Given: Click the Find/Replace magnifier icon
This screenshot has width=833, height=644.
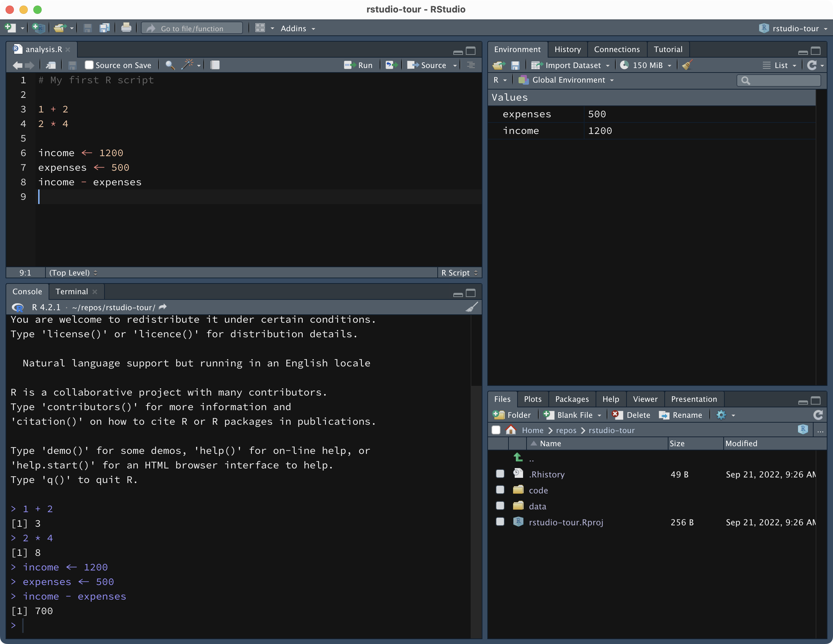Looking at the screenshot, I should point(170,65).
